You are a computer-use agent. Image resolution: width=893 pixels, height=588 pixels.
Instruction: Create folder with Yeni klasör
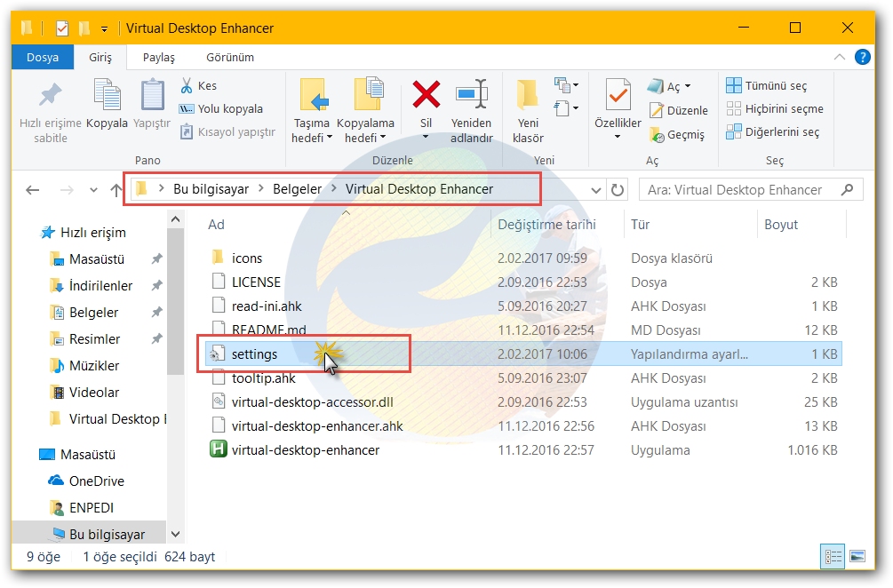[528, 112]
